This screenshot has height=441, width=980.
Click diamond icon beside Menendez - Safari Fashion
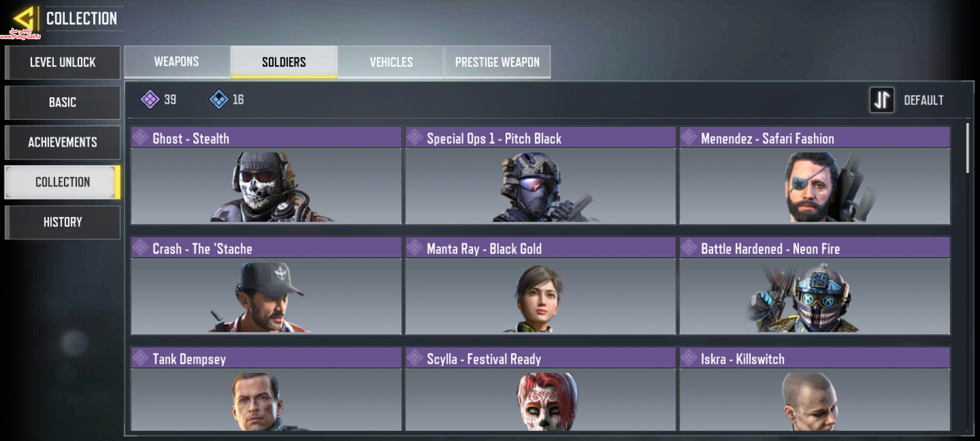coord(689,137)
